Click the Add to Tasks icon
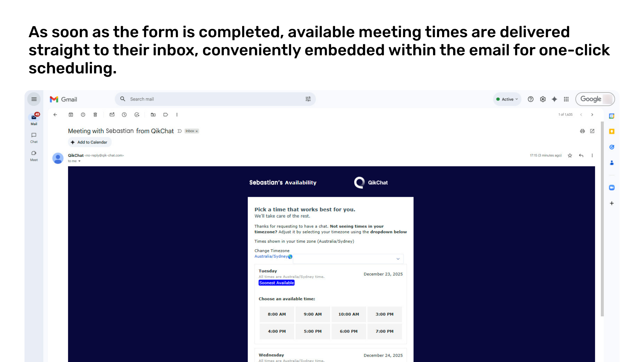This screenshot has width=644, height=362. click(x=137, y=115)
